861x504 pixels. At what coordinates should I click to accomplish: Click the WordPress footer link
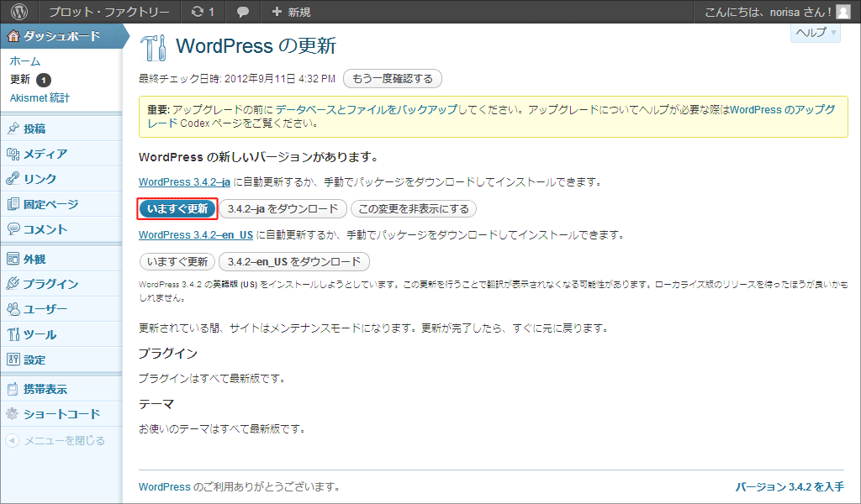tap(165, 487)
